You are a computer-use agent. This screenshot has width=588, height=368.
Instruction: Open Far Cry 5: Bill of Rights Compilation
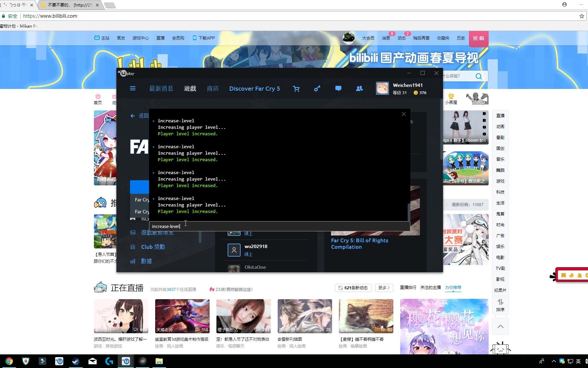tap(360, 244)
